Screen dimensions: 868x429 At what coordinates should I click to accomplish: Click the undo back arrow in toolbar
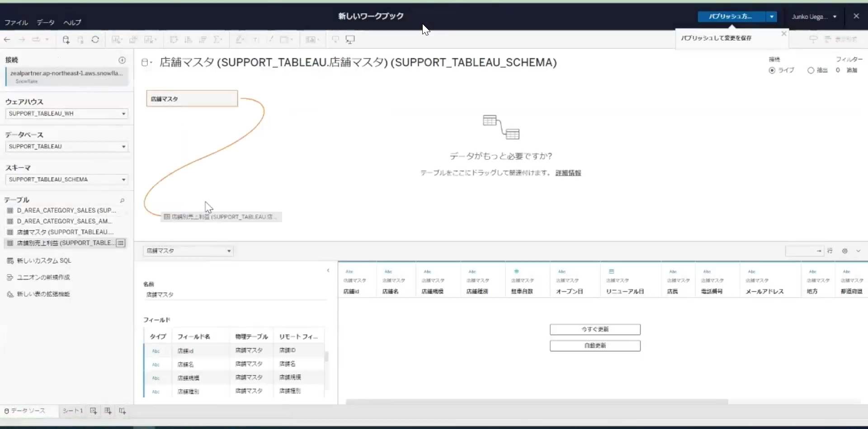tap(7, 40)
